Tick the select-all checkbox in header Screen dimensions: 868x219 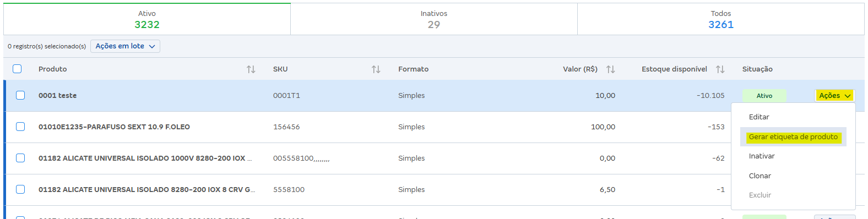[x=17, y=69]
